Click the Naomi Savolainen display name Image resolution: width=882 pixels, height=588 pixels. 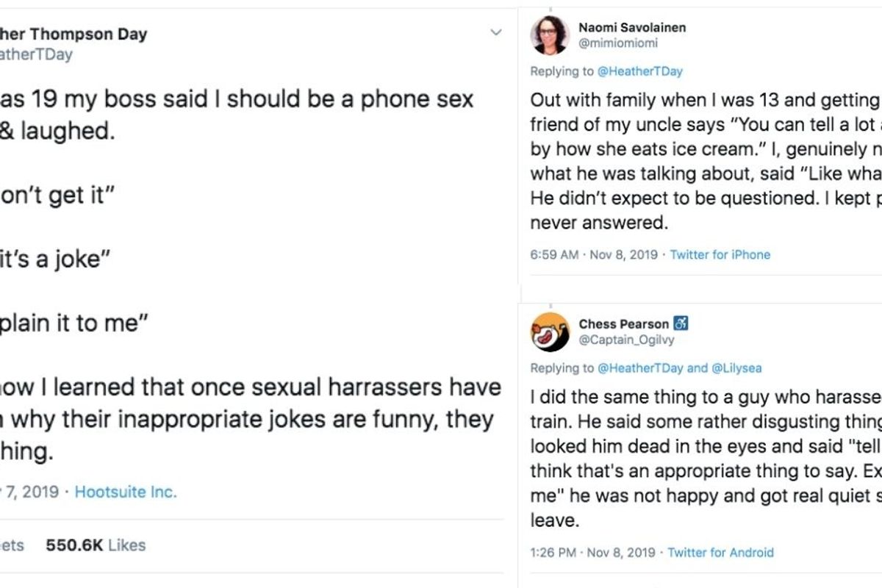tap(631, 27)
